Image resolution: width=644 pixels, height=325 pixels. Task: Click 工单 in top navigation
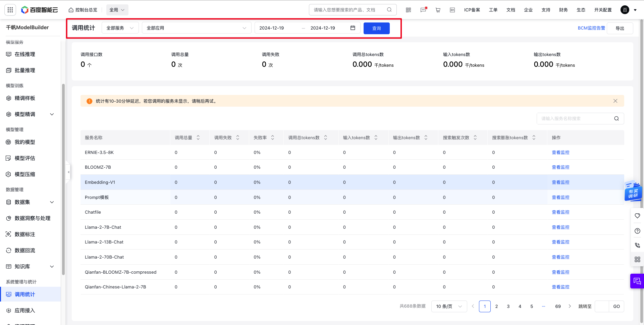493,10
